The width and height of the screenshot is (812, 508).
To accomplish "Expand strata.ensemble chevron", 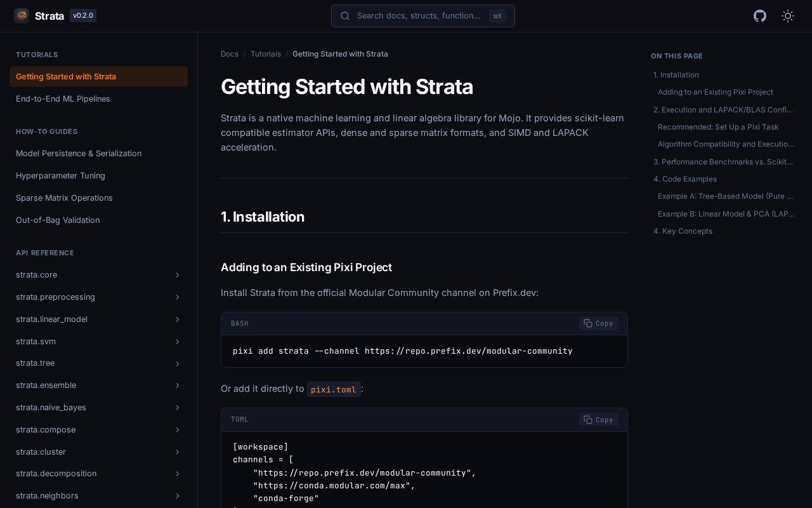I will tap(178, 385).
